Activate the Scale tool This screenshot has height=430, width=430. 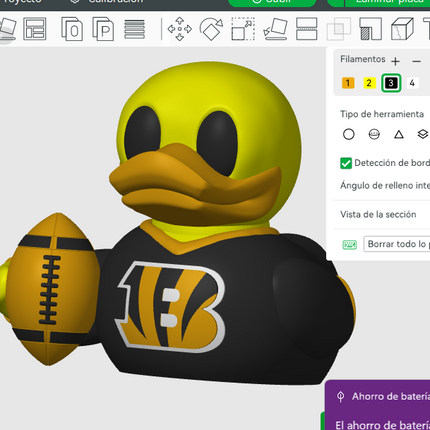coord(243,29)
